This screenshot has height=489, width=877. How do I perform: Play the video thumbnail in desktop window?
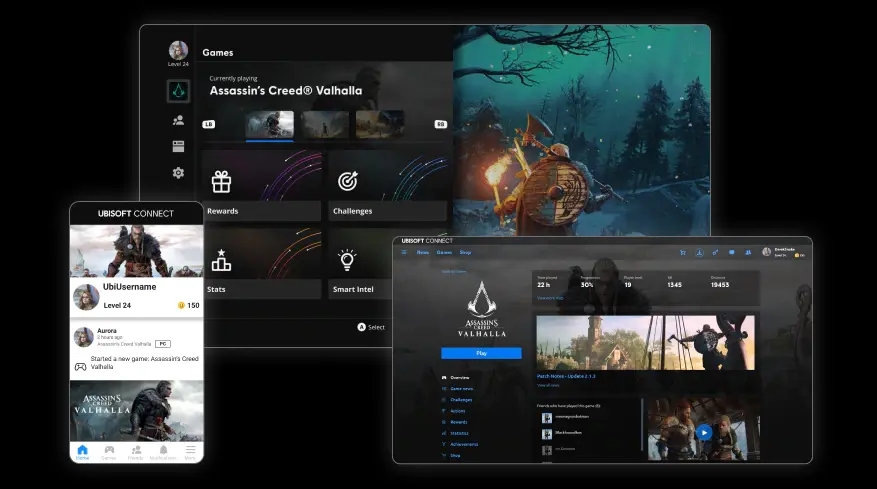click(704, 432)
